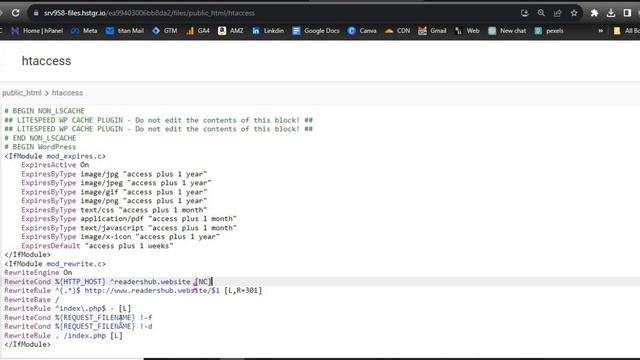Click the RewriteCond %{HTTP_HOST} line
Screen dimensions: 640x360
(108, 282)
